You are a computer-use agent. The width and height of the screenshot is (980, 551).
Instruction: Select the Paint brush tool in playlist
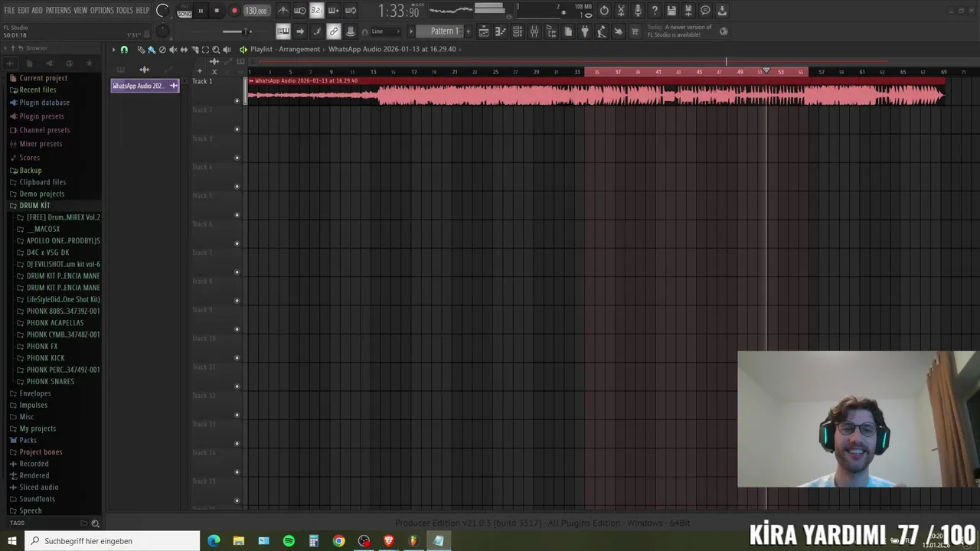pyautogui.click(x=152, y=49)
